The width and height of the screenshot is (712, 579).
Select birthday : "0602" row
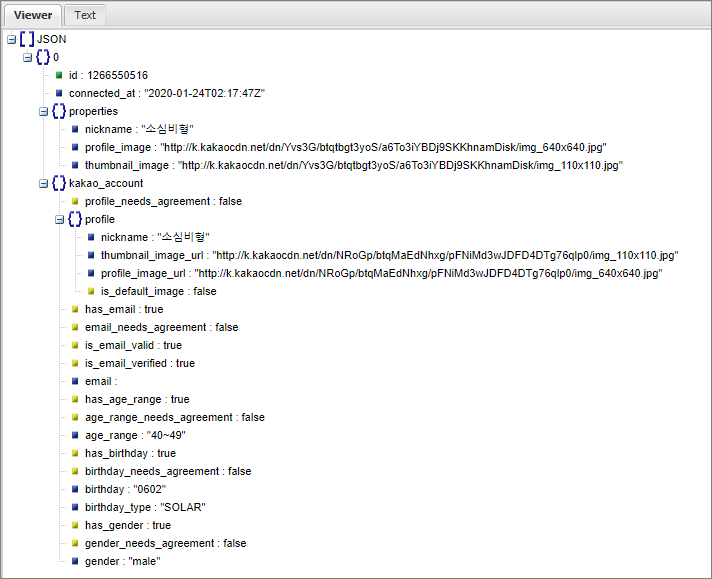125,490
